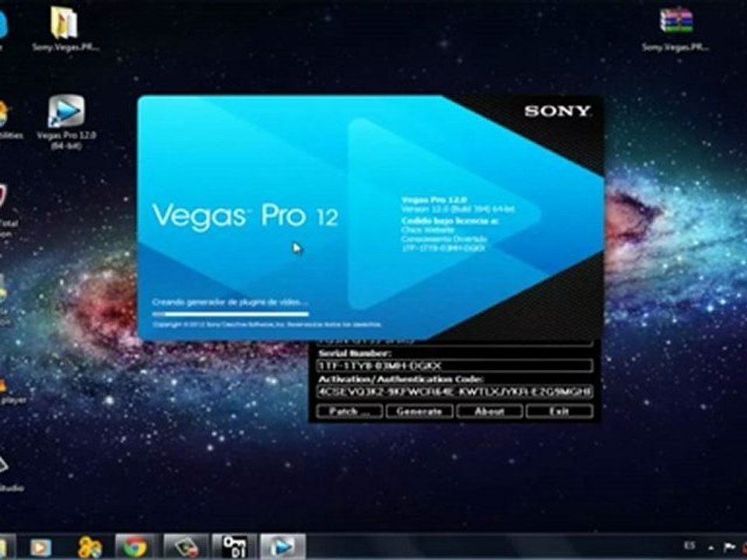Click the loading progress bar on splash
747x560 pixels.
pyautogui.click(x=230, y=313)
